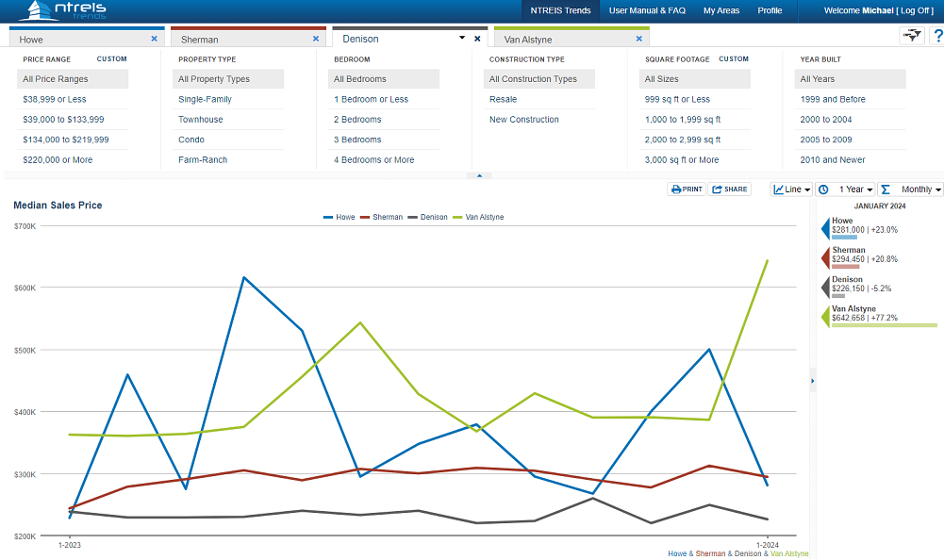Viewport: 944px width, 560px height.
Task: Click the help question mark icon
Action: [x=937, y=36]
